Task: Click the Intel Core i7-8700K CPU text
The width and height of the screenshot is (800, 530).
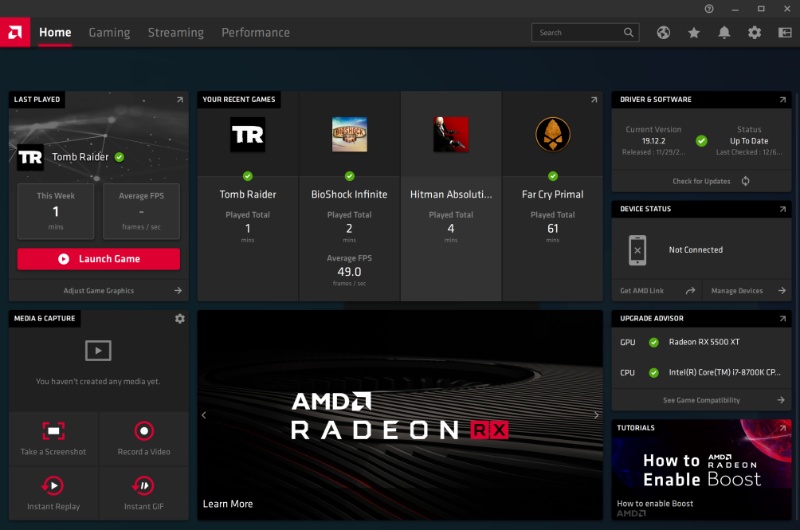Action: click(724, 373)
